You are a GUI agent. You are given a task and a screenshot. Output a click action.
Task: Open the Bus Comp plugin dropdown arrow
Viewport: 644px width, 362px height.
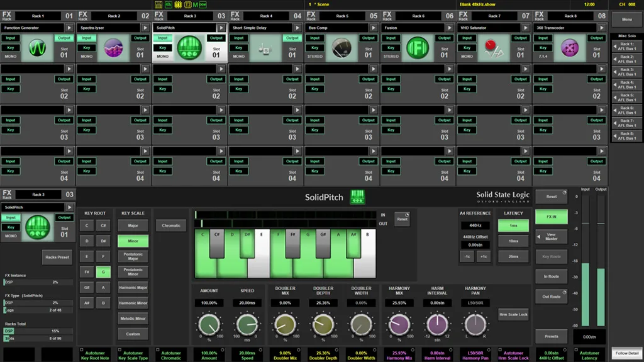click(x=374, y=28)
